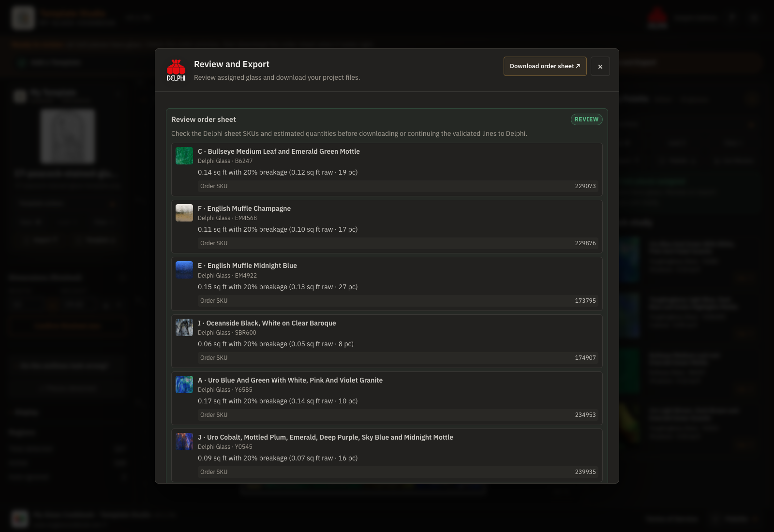
Task: Click 'Order SKU' label in Uro Cobalt row
Action: pyautogui.click(x=214, y=472)
